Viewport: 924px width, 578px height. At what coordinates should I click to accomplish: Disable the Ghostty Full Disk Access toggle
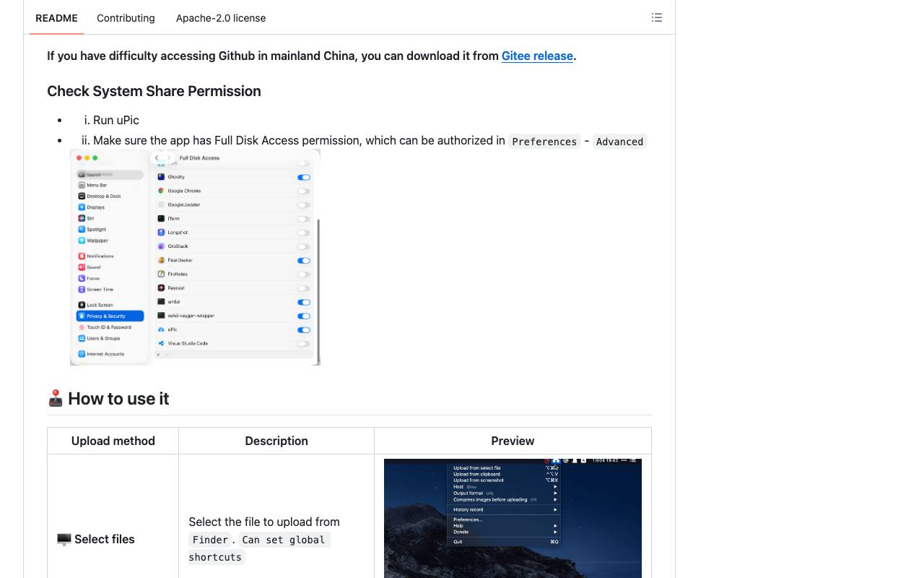coord(304,177)
